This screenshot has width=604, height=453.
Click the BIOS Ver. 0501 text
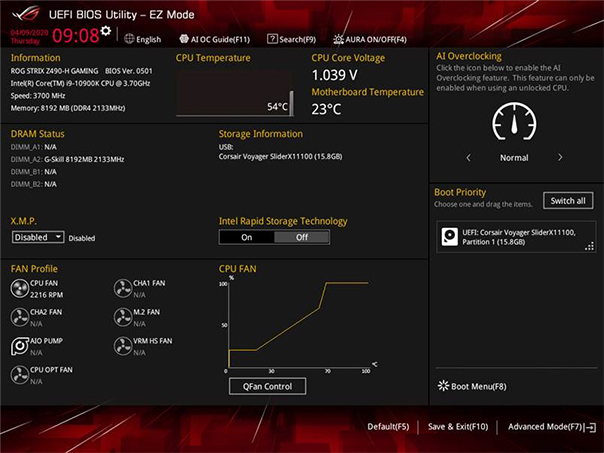(x=129, y=71)
